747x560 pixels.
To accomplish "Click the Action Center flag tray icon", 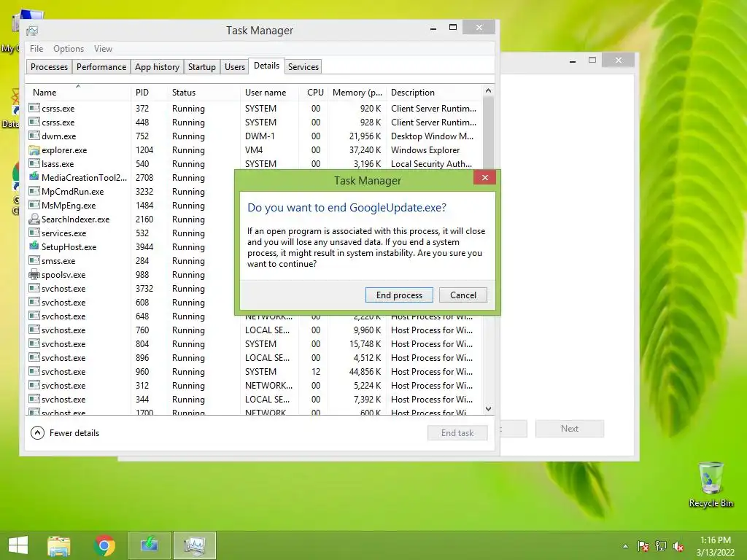I will click(x=643, y=546).
